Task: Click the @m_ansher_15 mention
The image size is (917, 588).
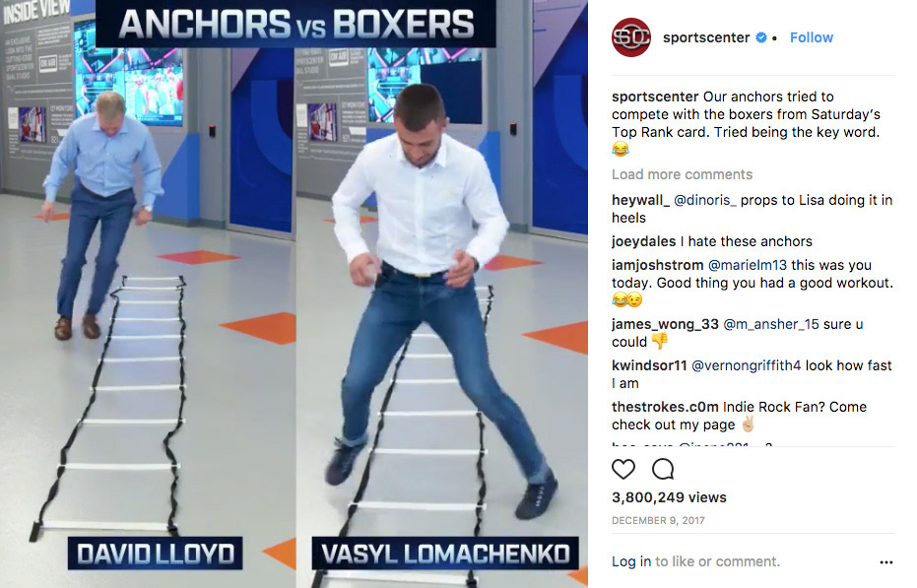Action: [x=771, y=324]
